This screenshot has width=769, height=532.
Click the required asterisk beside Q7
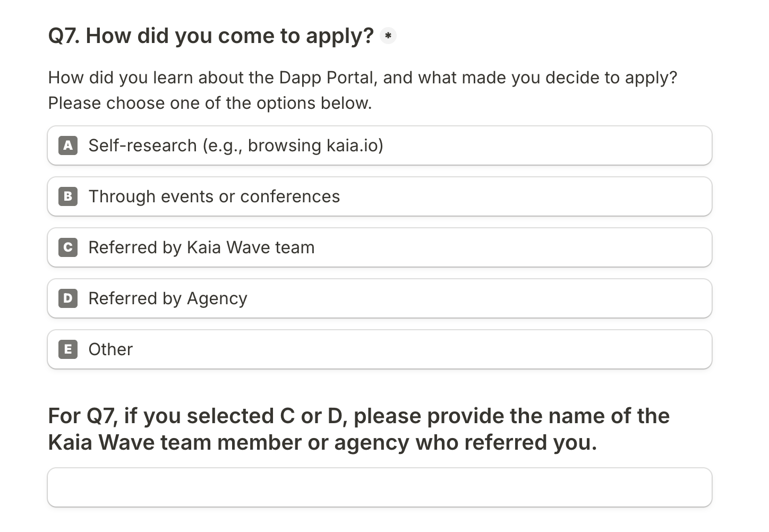click(388, 36)
